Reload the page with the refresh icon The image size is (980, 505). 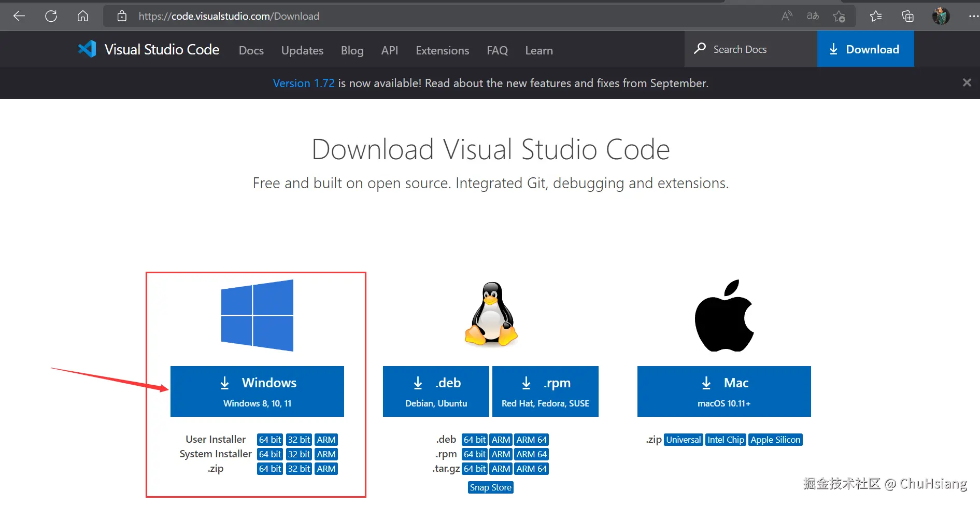coord(51,16)
